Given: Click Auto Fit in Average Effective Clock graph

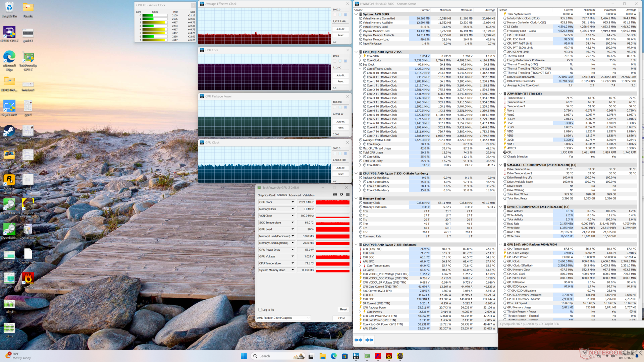Looking at the screenshot, I should (x=340, y=29).
